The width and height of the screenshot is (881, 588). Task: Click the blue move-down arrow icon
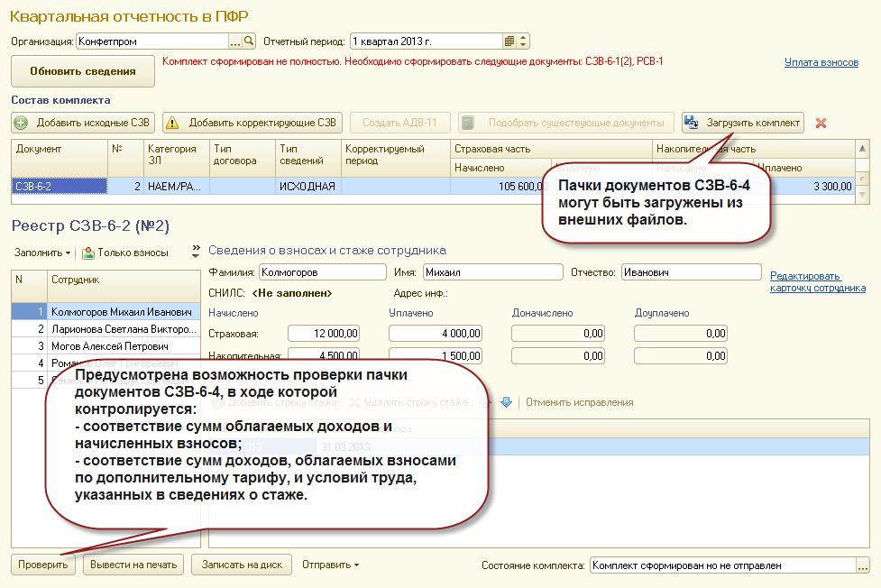506,402
